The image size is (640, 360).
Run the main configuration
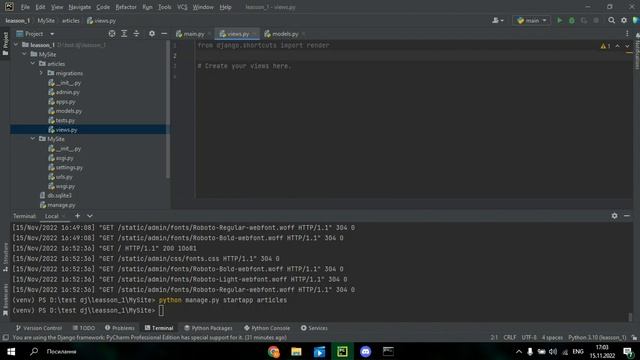[x=560, y=20]
